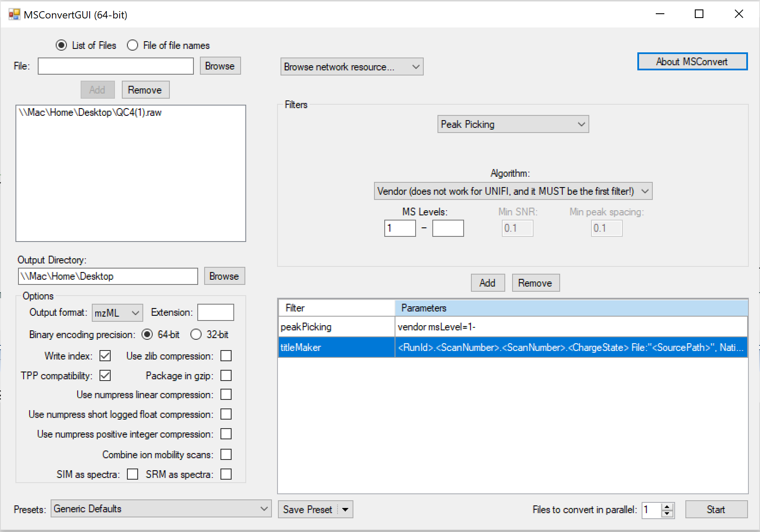Open the Peak Picking filter dropdown
This screenshot has width=760, height=532.
tap(513, 124)
